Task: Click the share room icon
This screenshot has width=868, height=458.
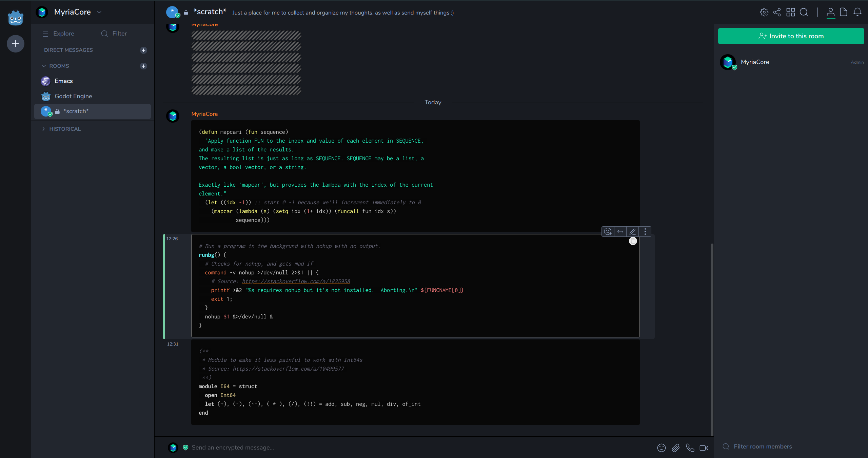Action: coord(777,12)
